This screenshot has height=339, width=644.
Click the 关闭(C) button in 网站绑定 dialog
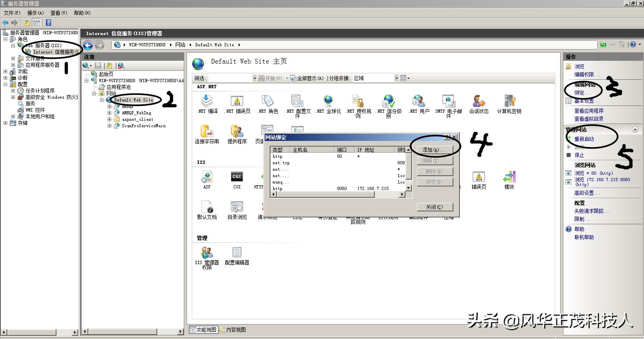(435, 207)
